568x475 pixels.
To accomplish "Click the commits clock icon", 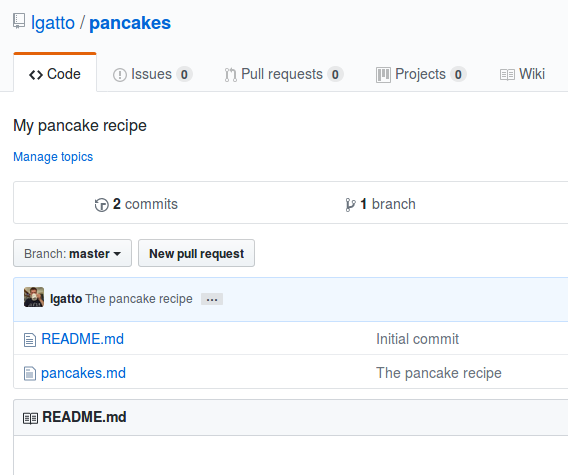I will pos(101,205).
